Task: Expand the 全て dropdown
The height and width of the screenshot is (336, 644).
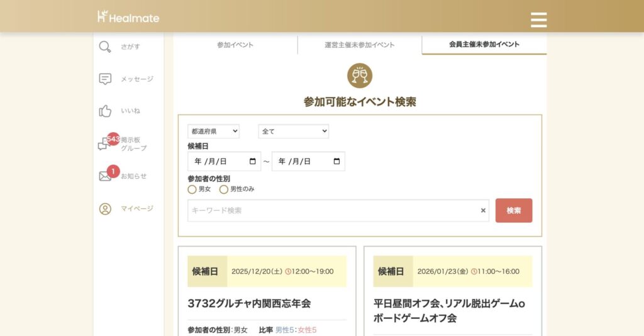Action: 293,132
